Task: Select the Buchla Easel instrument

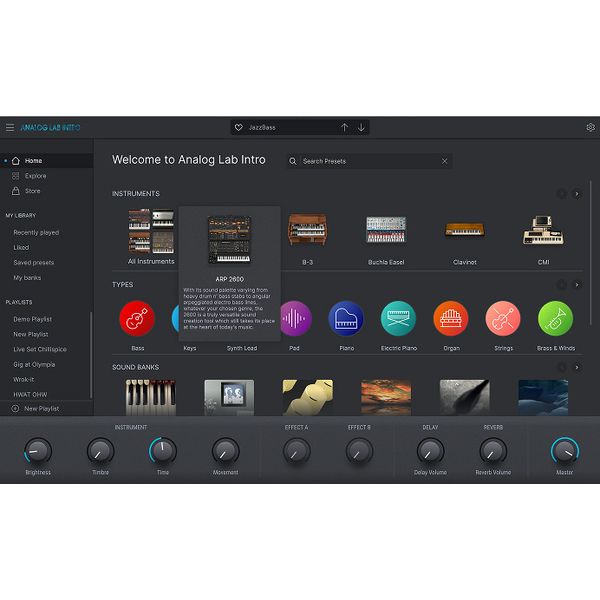Action: tap(386, 230)
